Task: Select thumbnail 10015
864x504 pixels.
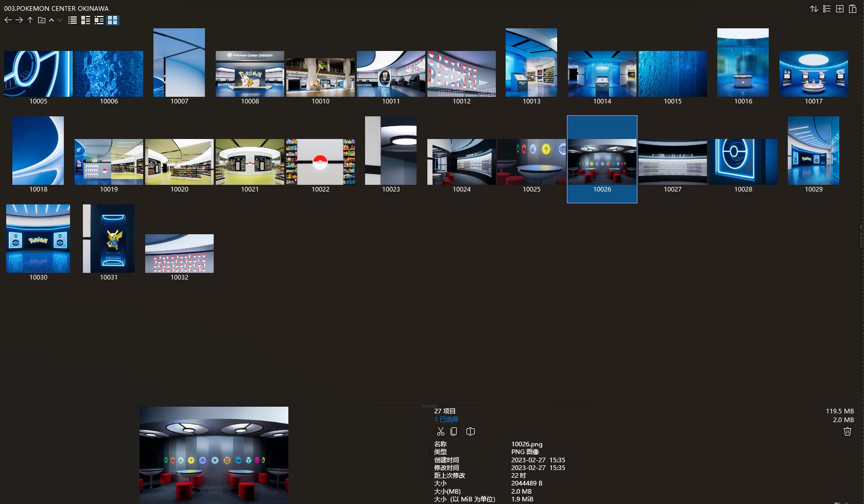Action: 672,74
